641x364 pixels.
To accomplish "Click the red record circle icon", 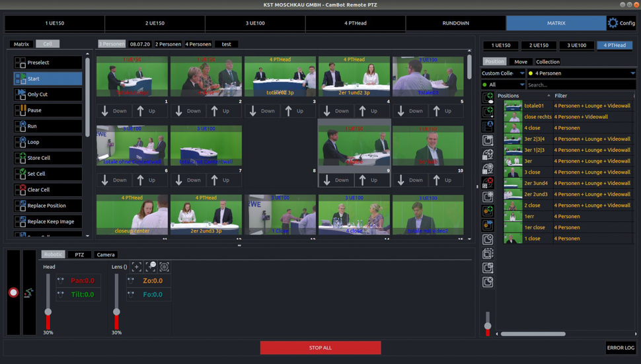I will 13,293.
